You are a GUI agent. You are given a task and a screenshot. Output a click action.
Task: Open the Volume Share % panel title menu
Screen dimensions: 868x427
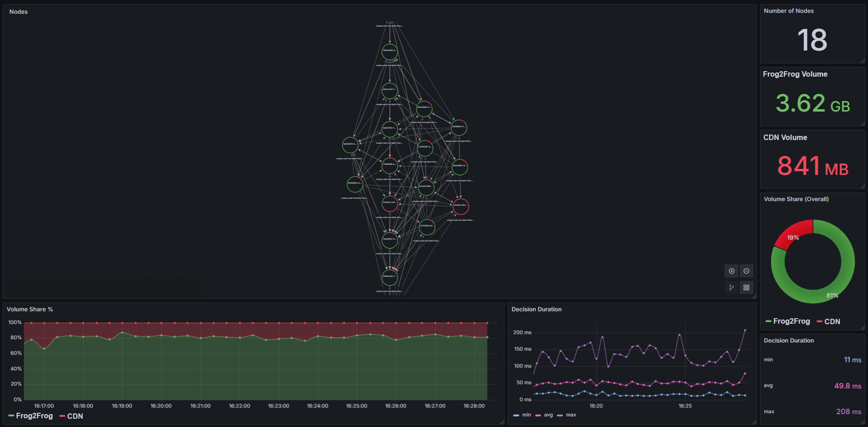29,309
